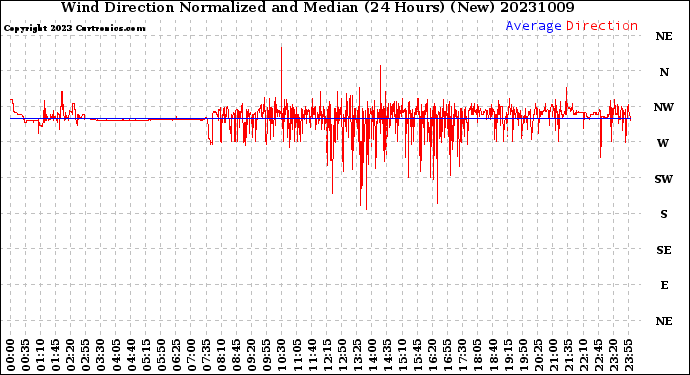
Task: Click the 21:00 time axis label
Action: (553, 355)
